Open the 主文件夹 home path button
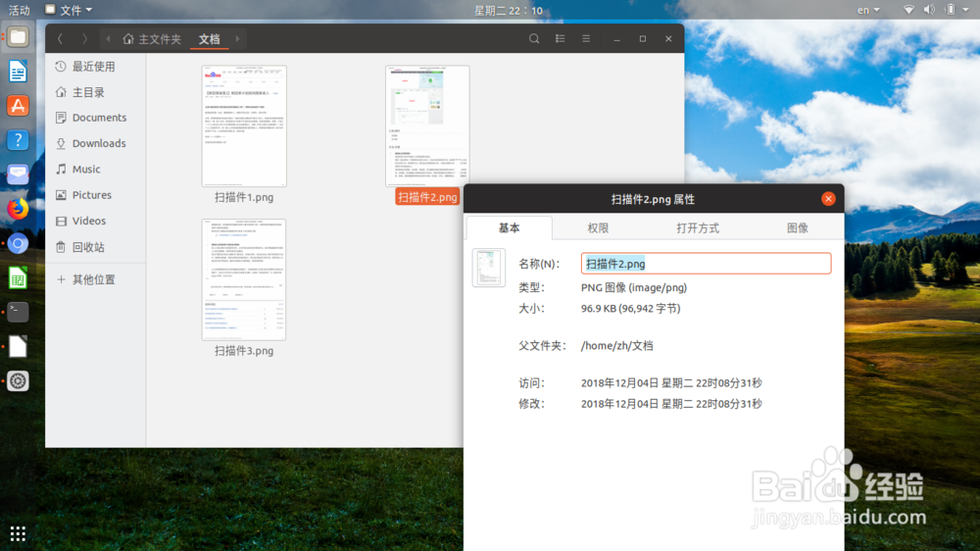This screenshot has height=551, width=980. tap(152, 39)
